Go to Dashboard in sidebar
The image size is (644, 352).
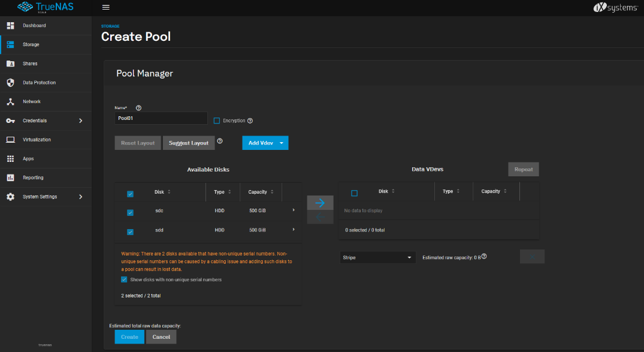pyautogui.click(x=35, y=26)
